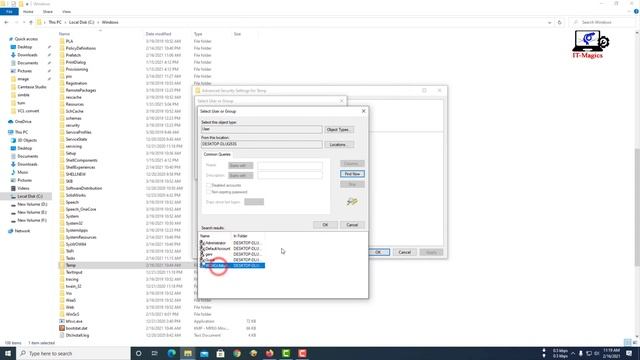
Task: Select the Common Queries tab
Action: pyautogui.click(x=217, y=154)
